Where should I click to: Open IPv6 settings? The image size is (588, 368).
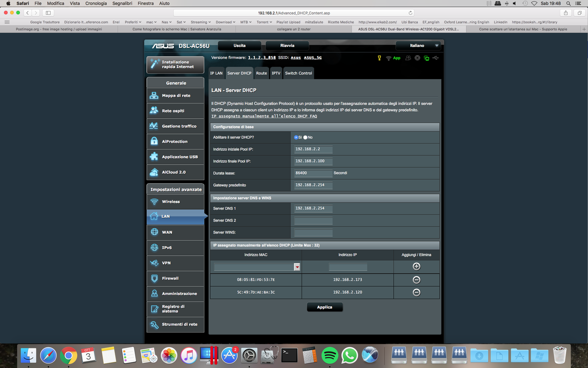(175, 247)
